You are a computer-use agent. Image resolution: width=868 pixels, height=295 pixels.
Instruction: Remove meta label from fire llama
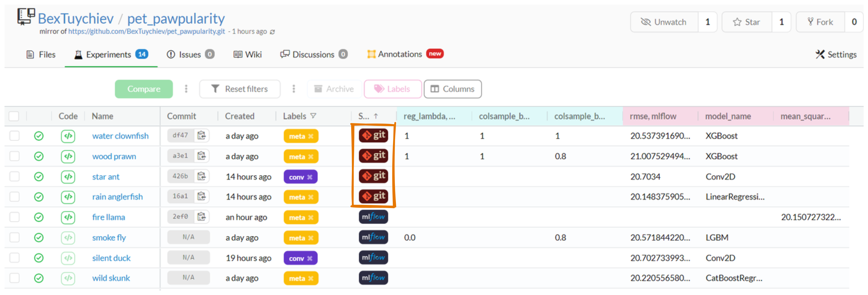(311, 218)
